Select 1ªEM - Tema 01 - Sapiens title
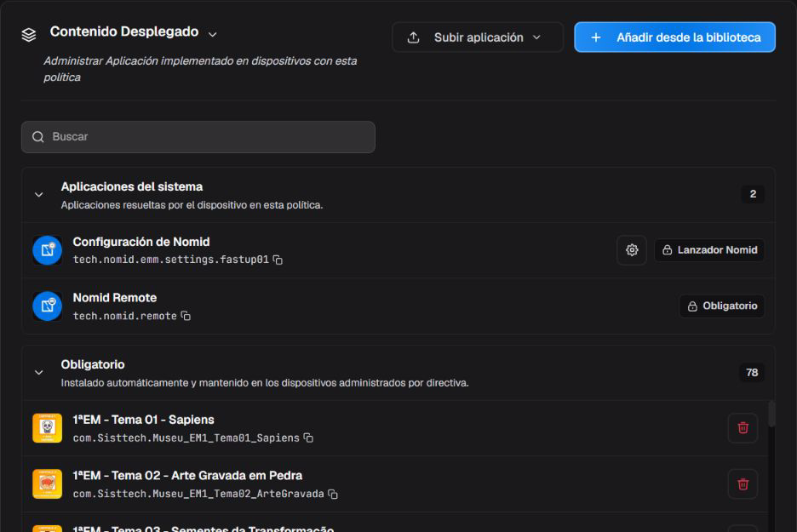Viewport: 797px width, 532px height. (143, 420)
